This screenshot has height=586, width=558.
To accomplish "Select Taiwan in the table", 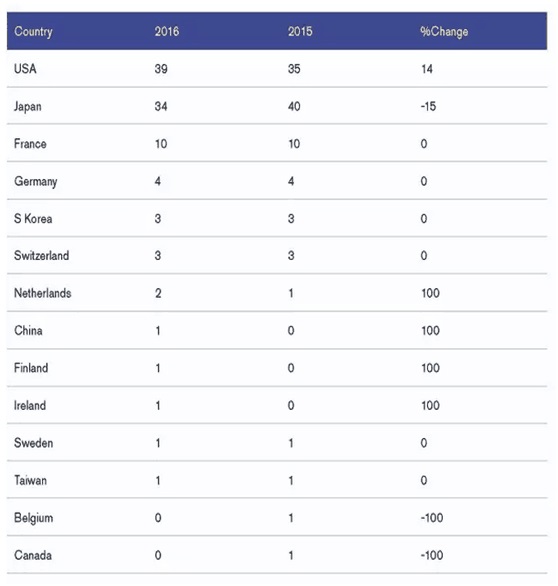I will point(30,480).
